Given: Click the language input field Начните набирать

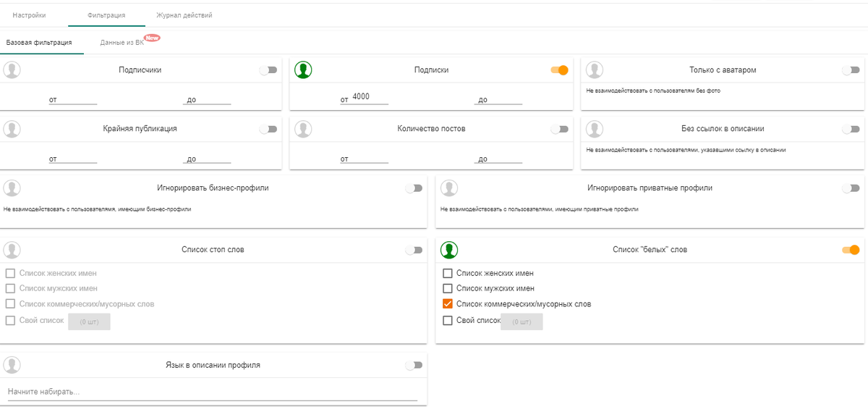Looking at the screenshot, I should click(x=212, y=392).
